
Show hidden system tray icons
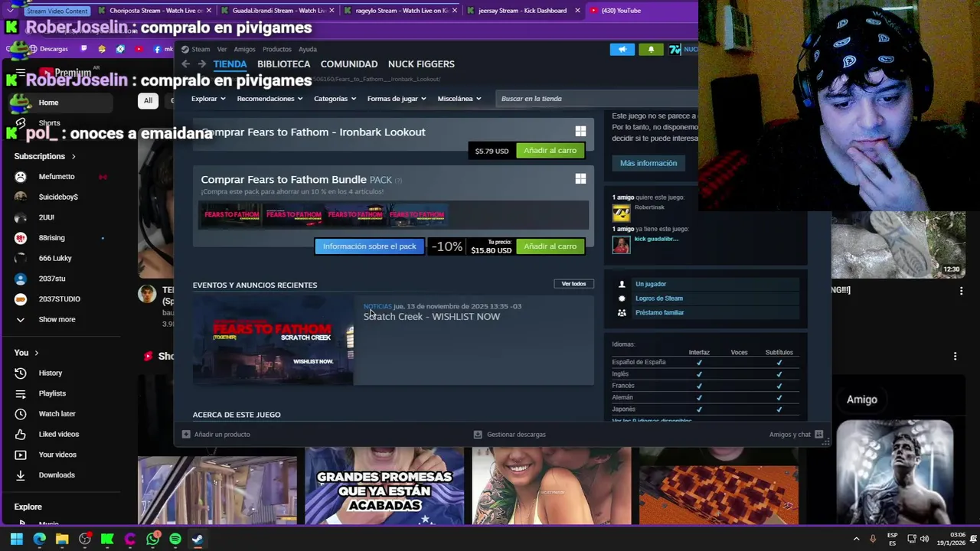point(856,539)
